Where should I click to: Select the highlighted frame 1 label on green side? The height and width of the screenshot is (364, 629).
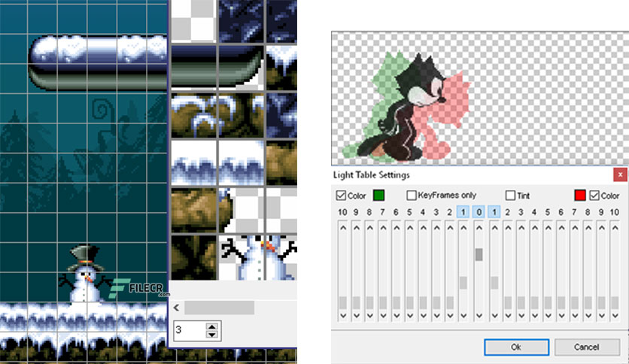click(x=463, y=212)
